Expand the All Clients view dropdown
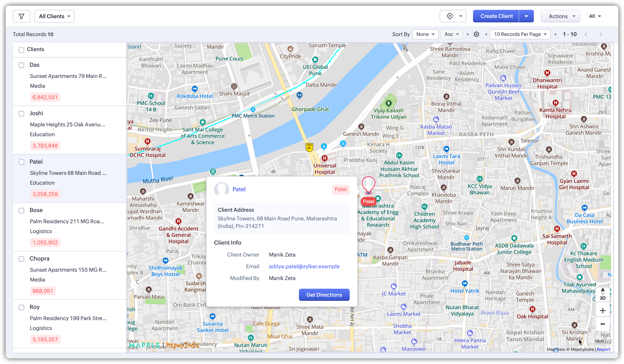624x364 pixels. coord(54,16)
